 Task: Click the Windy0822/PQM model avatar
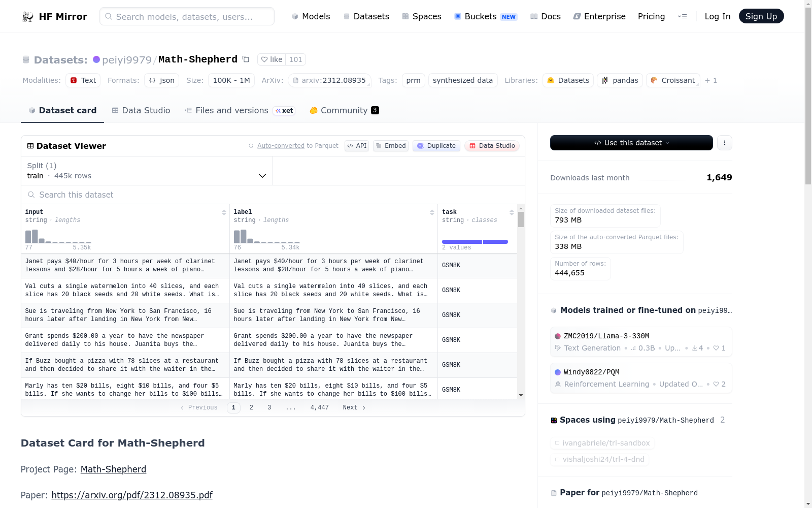(x=558, y=372)
